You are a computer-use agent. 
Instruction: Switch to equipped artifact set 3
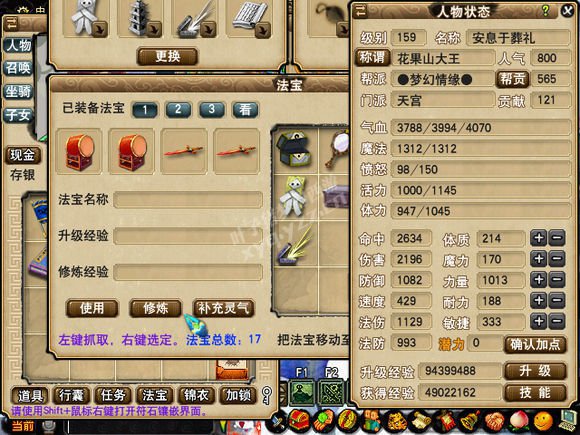[x=211, y=109]
